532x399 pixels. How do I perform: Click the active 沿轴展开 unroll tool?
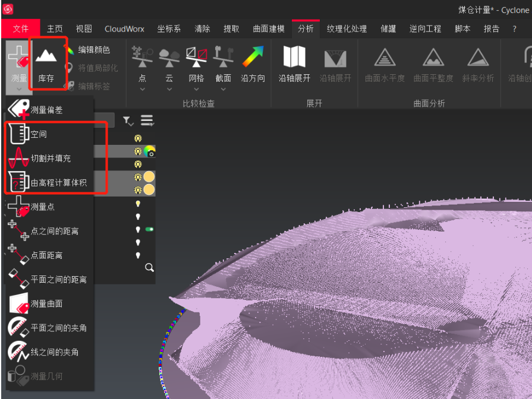tap(294, 64)
